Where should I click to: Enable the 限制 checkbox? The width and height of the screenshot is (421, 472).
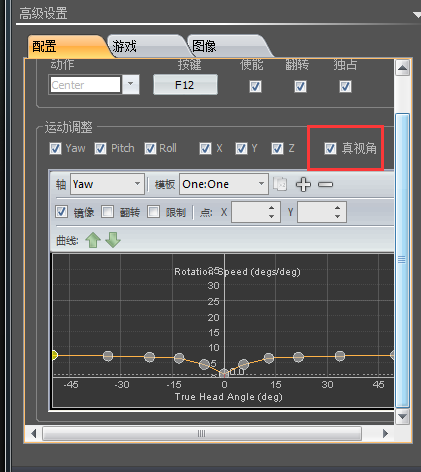[x=153, y=212]
